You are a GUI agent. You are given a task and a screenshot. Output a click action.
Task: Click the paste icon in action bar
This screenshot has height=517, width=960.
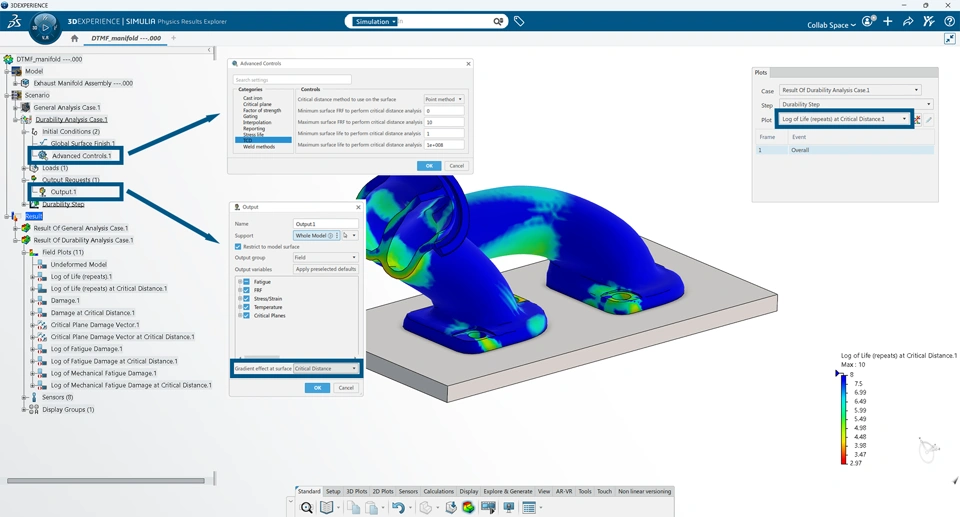pyautogui.click(x=372, y=507)
